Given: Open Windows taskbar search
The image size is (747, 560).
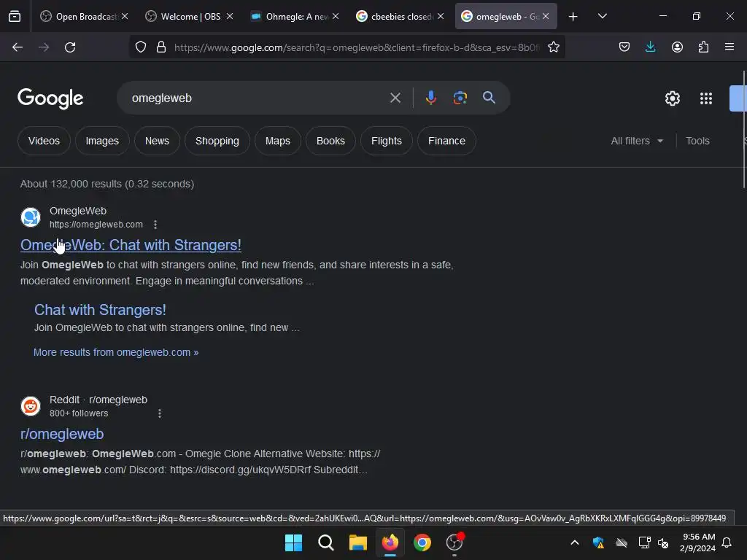Looking at the screenshot, I should click(326, 542).
